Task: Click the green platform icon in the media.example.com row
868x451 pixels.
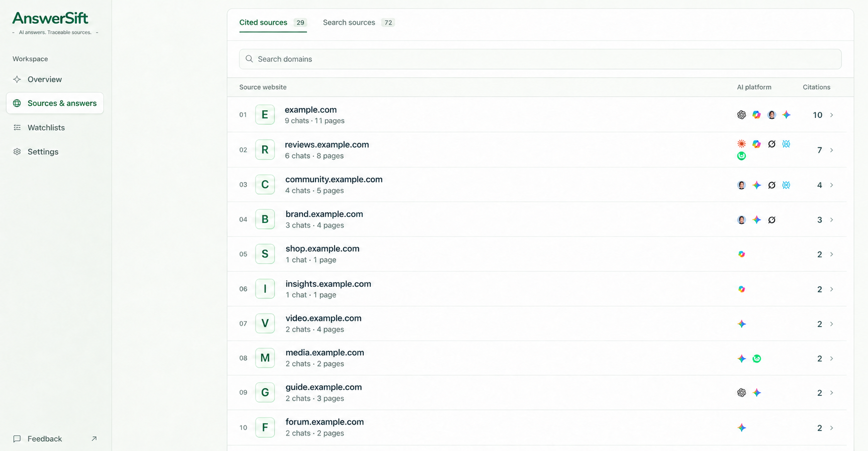Action: coord(757,359)
